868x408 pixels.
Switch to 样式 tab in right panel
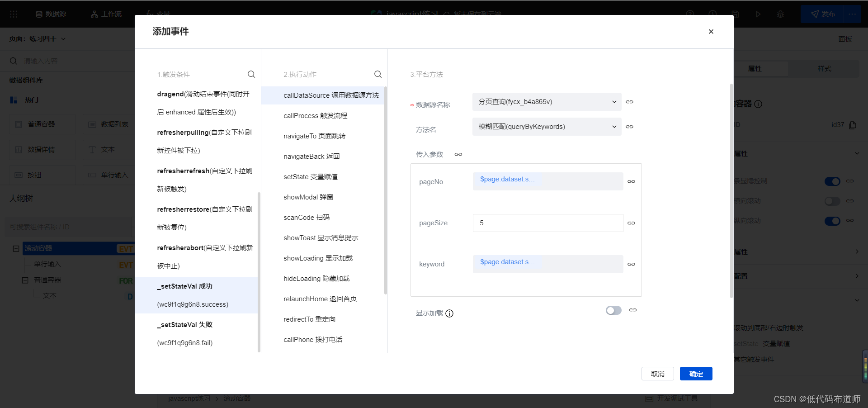824,68
